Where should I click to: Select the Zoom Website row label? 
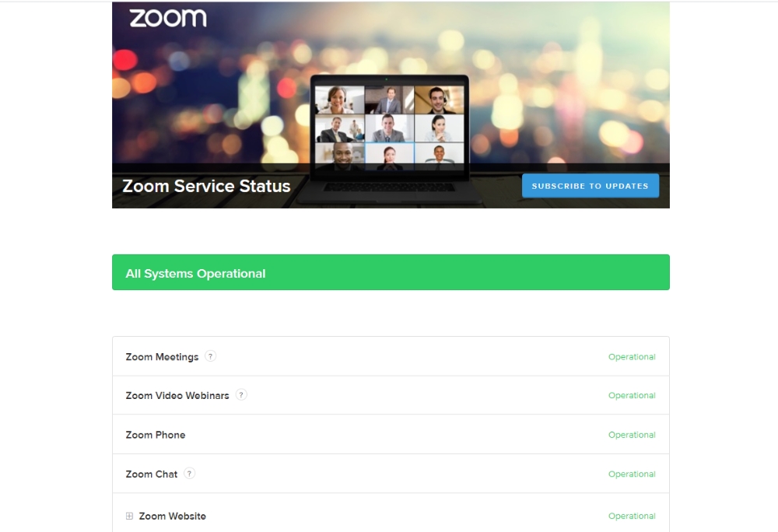tap(172, 516)
